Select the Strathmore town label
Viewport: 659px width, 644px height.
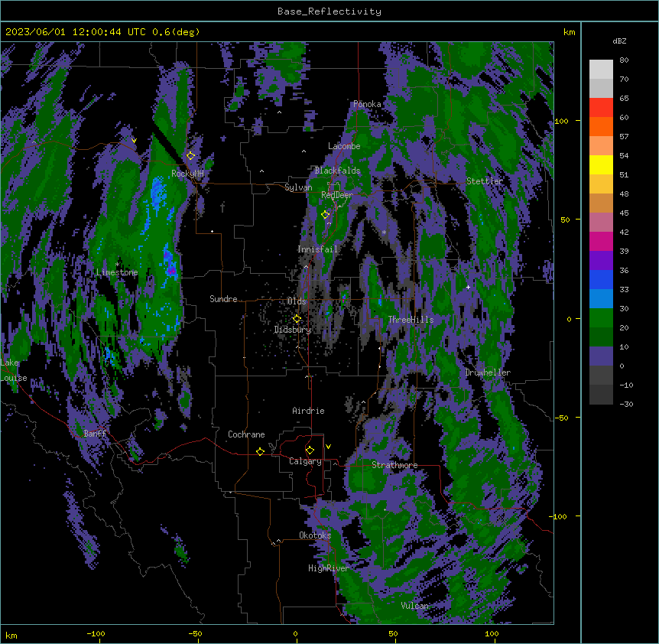[x=394, y=465]
